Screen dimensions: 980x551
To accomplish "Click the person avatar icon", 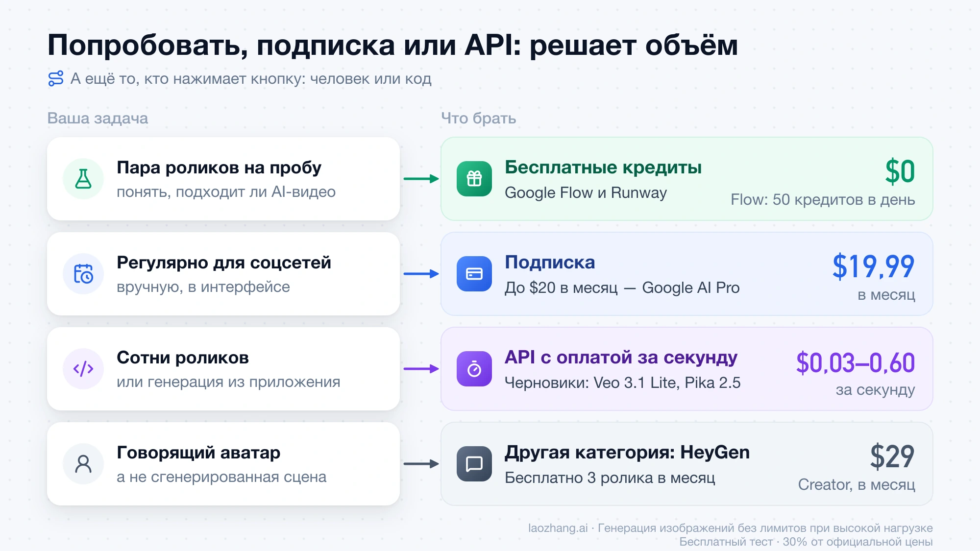I will [x=83, y=464].
